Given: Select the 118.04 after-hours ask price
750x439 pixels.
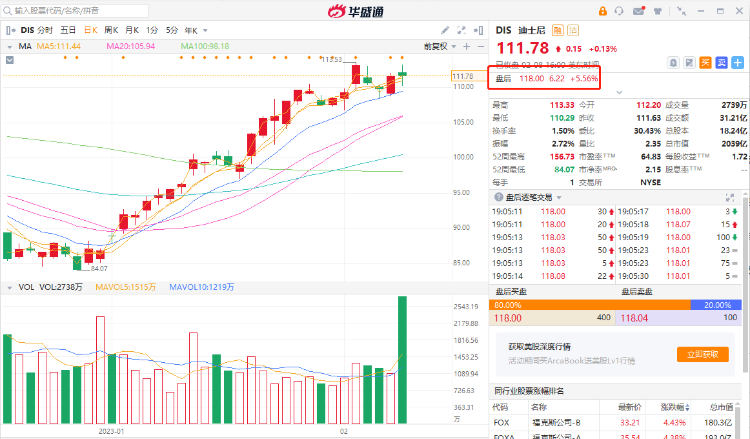Looking at the screenshot, I should (x=634, y=318).
